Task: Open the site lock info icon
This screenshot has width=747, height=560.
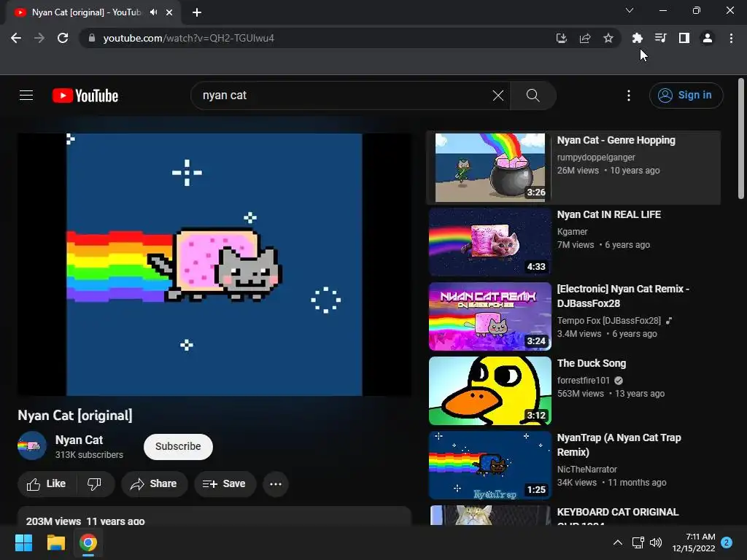Action: click(x=92, y=38)
